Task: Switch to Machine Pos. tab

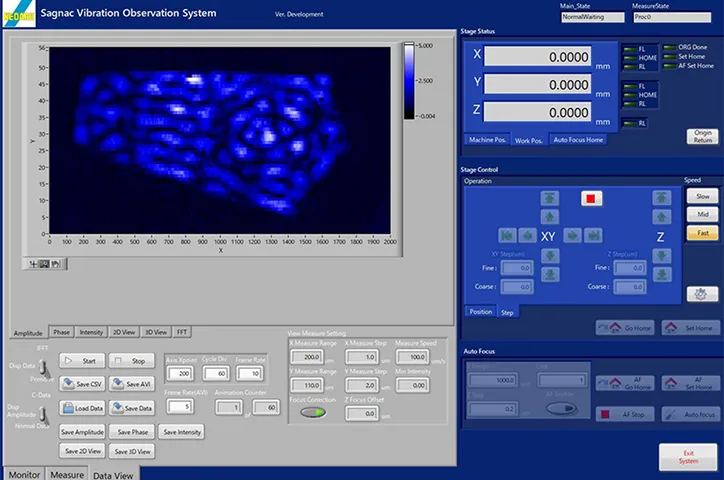Action: tap(485, 140)
